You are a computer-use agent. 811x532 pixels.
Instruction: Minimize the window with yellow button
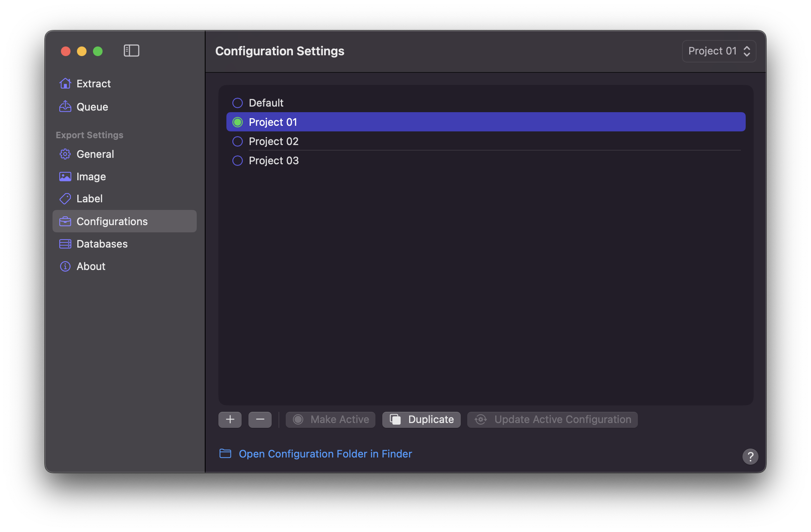tap(82, 51)
